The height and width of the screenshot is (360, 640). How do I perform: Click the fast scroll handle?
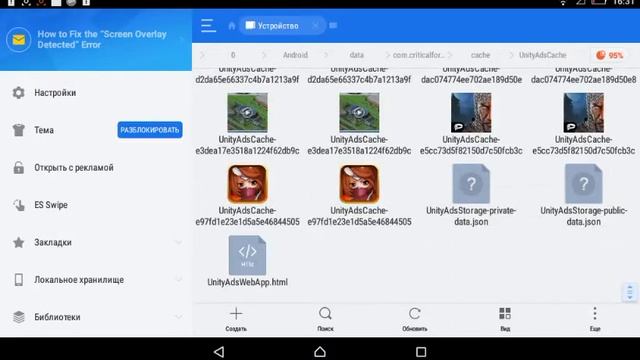630,292
